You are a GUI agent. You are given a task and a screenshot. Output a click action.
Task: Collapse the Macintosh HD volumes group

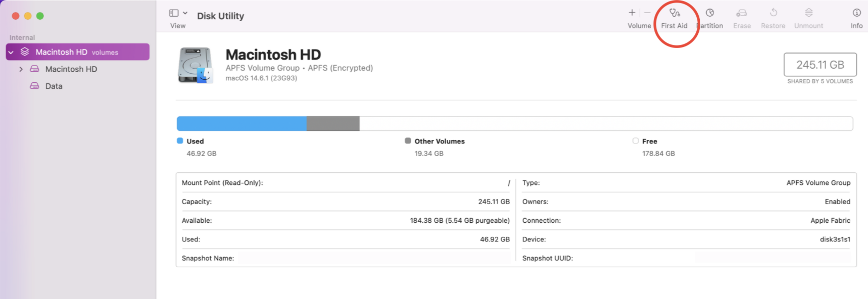(x=11, y=52)
